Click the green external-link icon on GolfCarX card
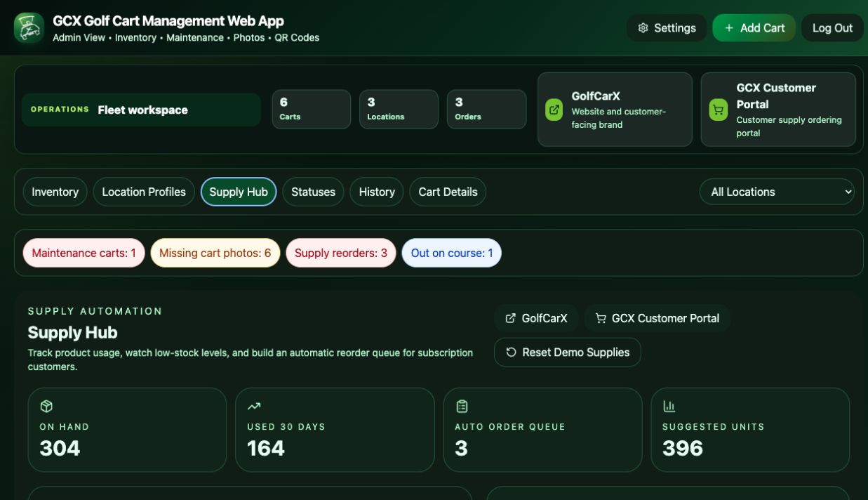 pos(554,110)
